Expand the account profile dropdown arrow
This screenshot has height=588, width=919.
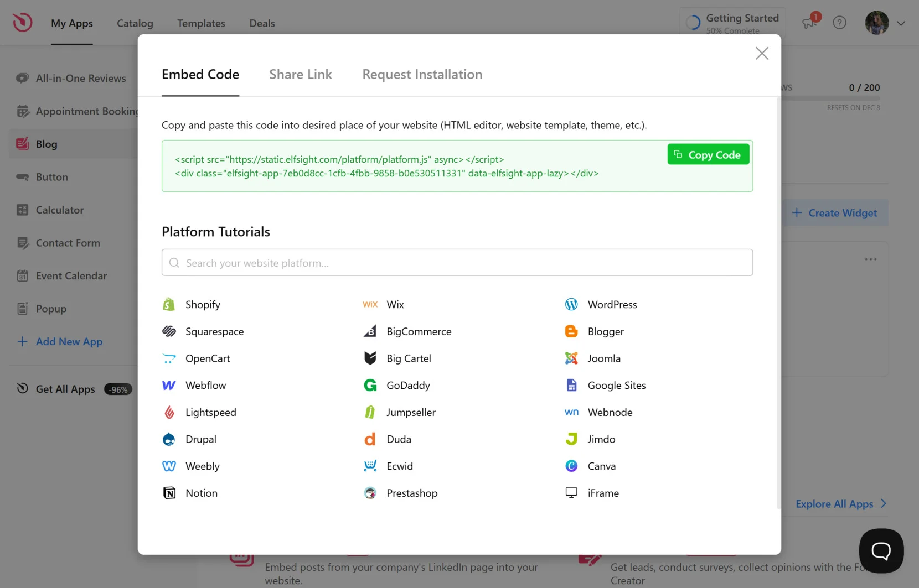(x=901, y=23)
